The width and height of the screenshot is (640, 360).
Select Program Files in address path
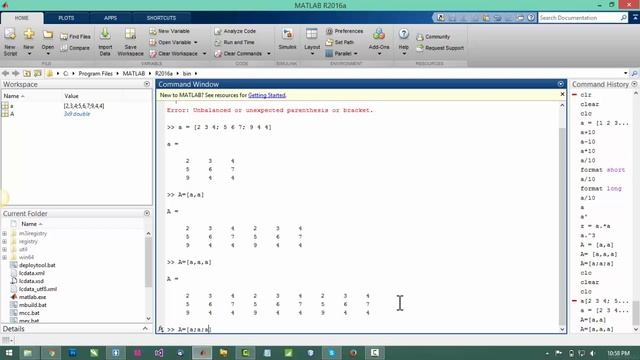tap(96, 73)
